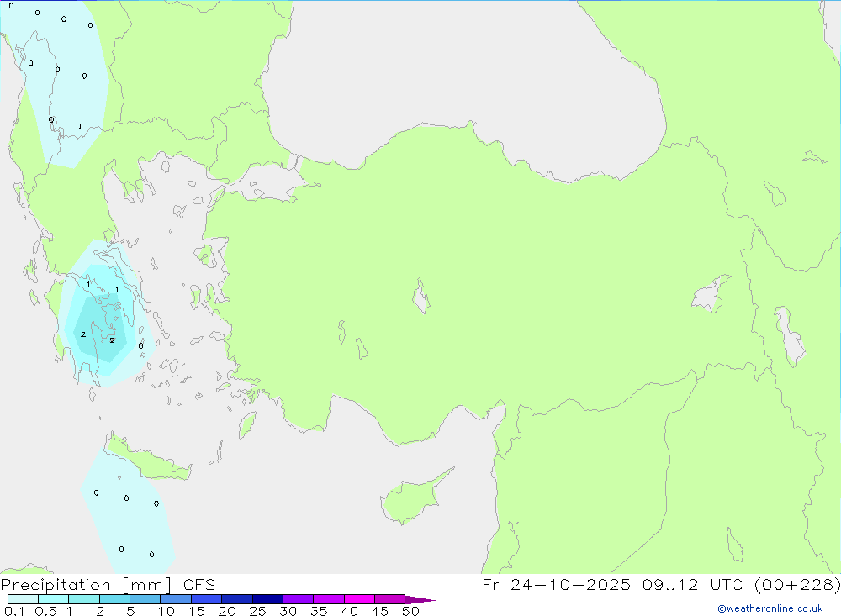Click the 30–35 mm purple swatch
Screen dimensions: 841x616
click(299, 599)
